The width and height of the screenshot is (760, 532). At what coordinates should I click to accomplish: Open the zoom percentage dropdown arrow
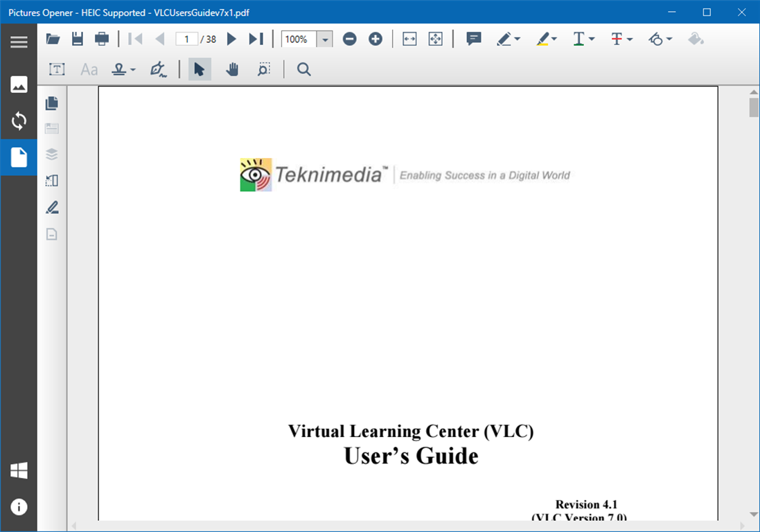point(325,39)
